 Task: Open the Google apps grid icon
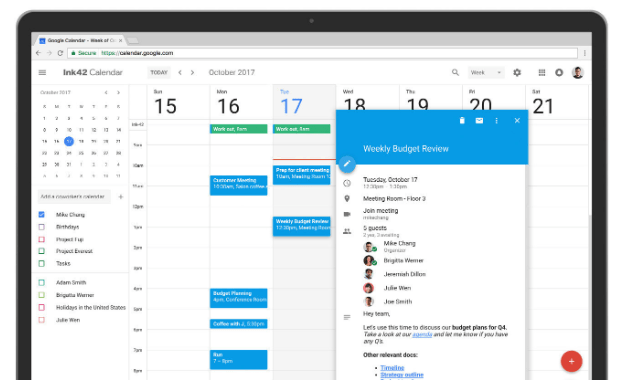pos(542,72)
